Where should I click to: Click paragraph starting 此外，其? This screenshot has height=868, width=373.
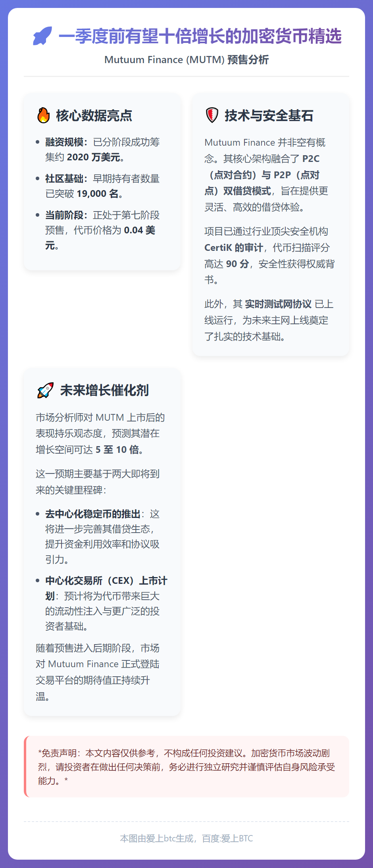(x=269, y=320)
